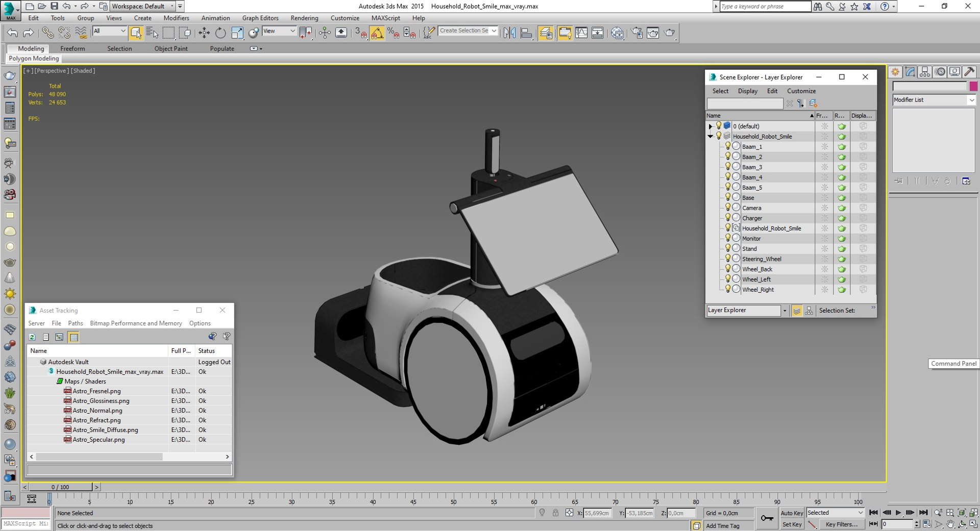Open the Mirror tool

click(509, 33)
